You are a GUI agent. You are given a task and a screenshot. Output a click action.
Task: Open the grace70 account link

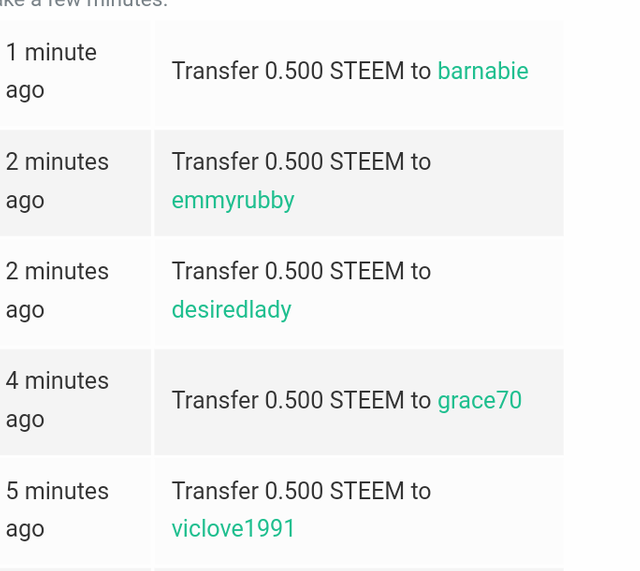(x=480, y=400)
